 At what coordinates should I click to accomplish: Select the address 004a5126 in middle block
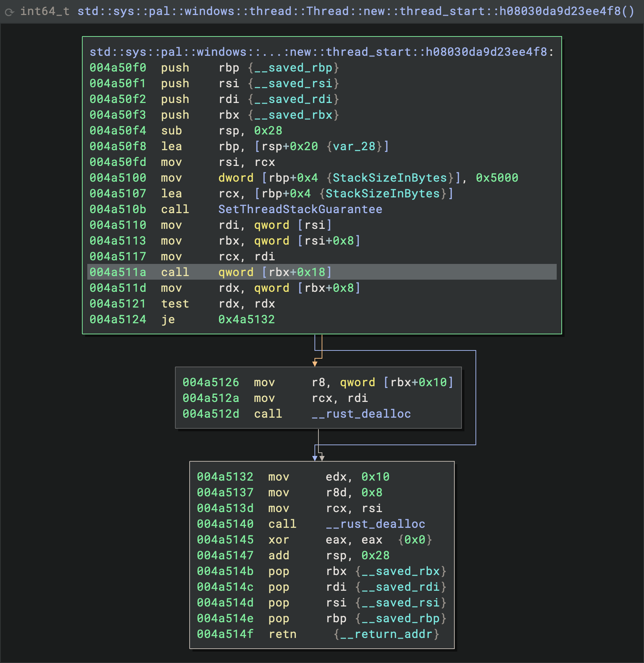[211, 382]
